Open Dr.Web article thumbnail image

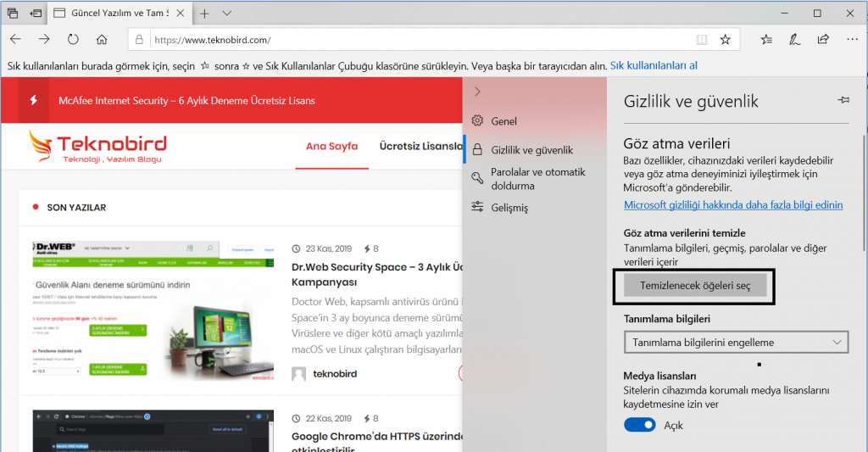(153, 311)
